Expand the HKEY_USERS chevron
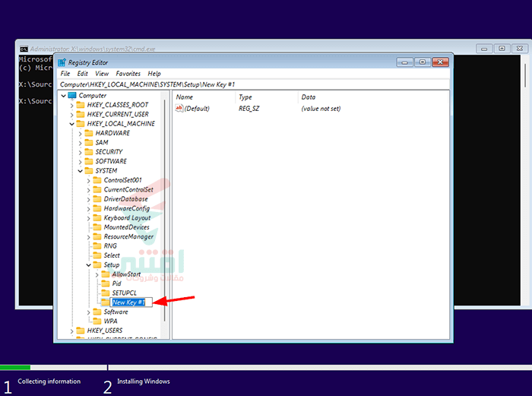The width and height of the screenshot is (532, 396). [x=71, y=331]
